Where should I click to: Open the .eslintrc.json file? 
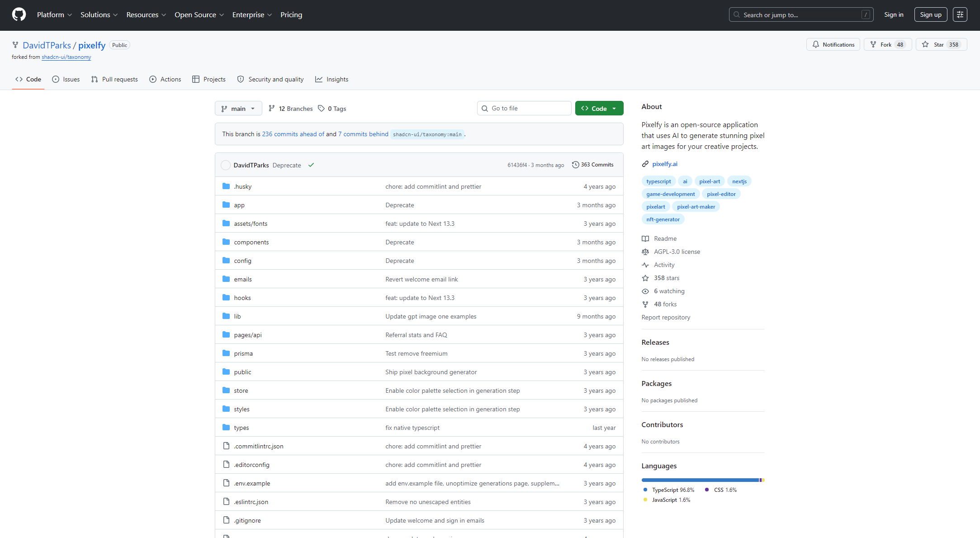251,502
